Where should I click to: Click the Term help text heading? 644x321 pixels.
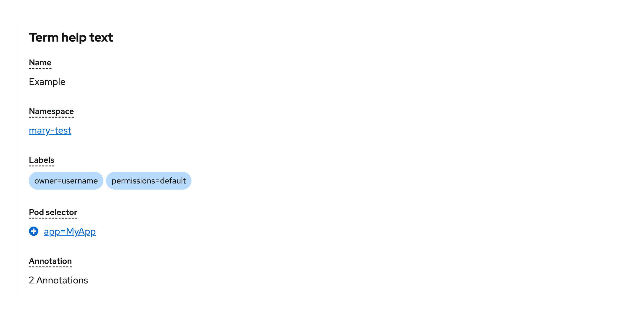[x=71, y=38]
